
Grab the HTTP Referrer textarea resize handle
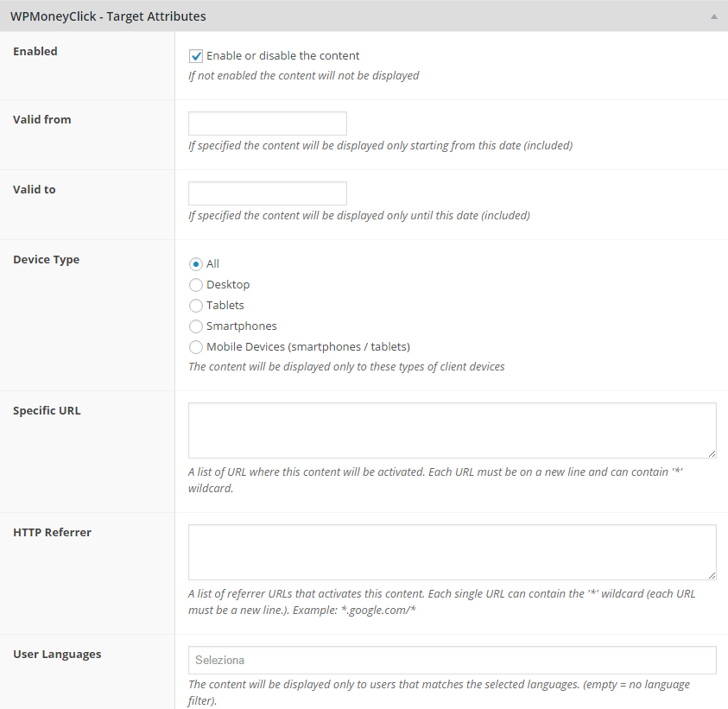point(712,575)
